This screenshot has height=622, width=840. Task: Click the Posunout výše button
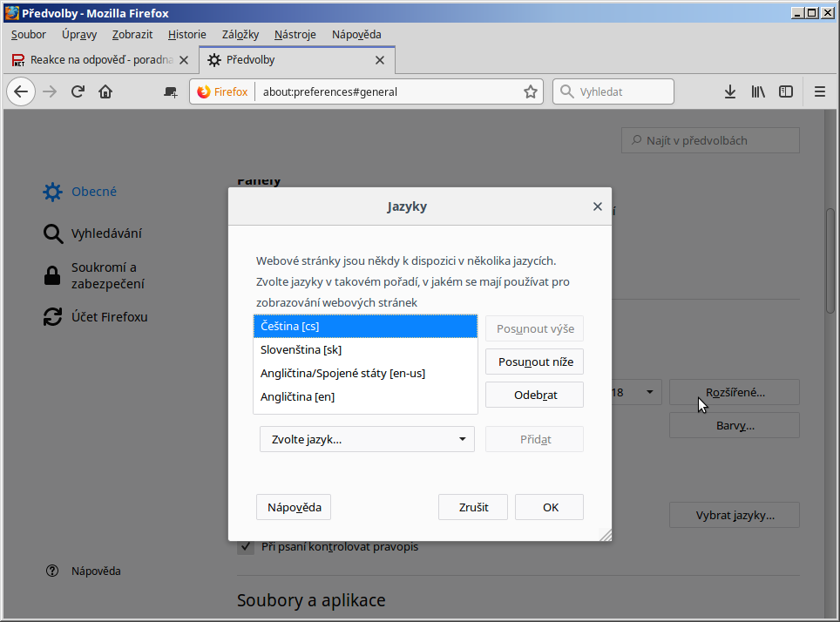(x=535, y=328)
